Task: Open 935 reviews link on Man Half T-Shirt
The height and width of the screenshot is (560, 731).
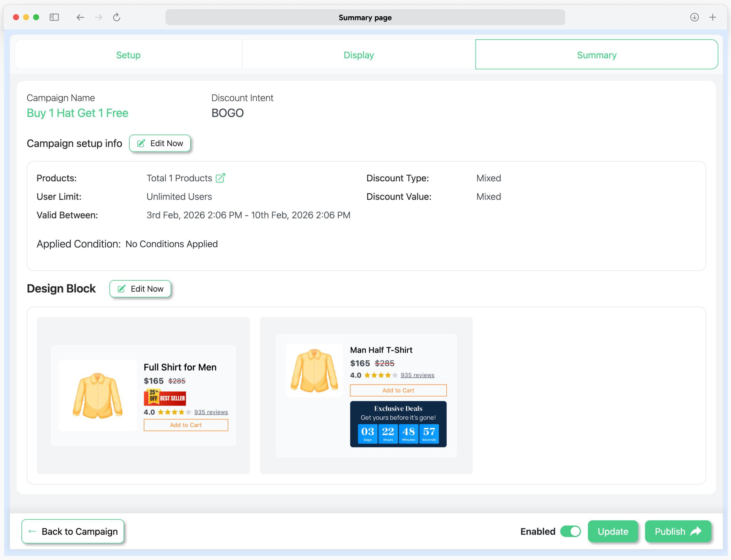Action: 417,375
